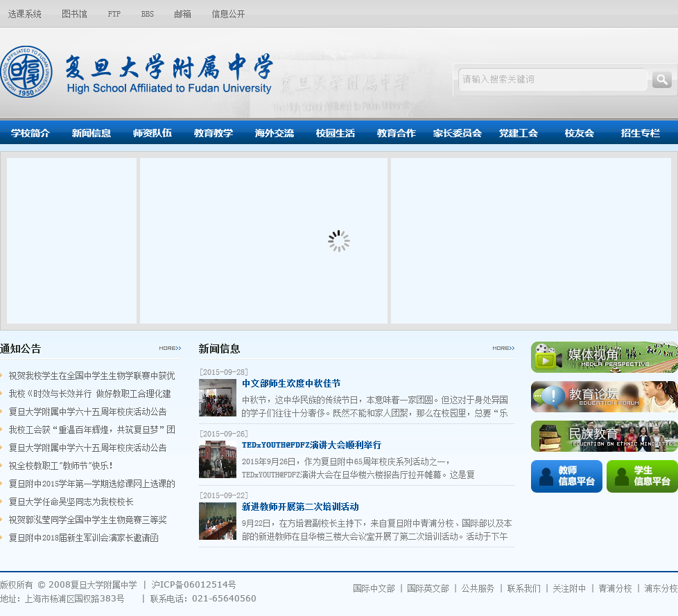The width and height of the screenshot is (678, 616).
Task: Open 青浦分校 footer link
Action: [615, 588]
